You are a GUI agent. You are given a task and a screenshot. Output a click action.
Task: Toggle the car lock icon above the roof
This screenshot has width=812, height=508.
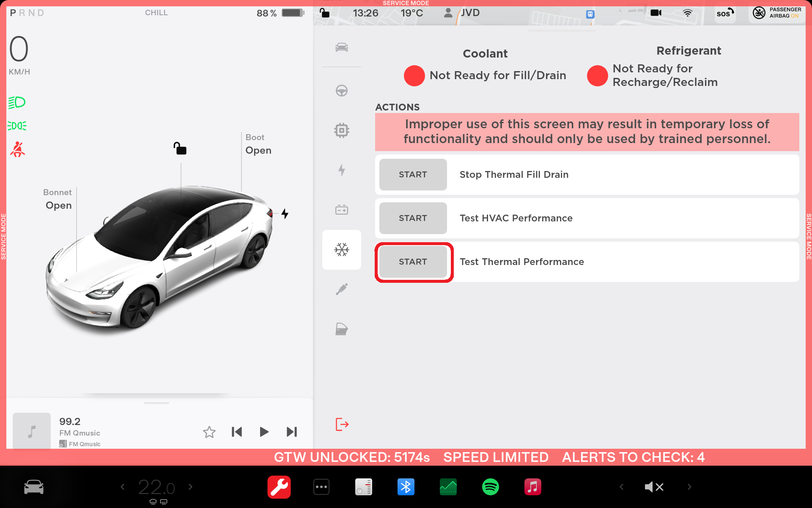pyautogui.click(x=180, y=149)
